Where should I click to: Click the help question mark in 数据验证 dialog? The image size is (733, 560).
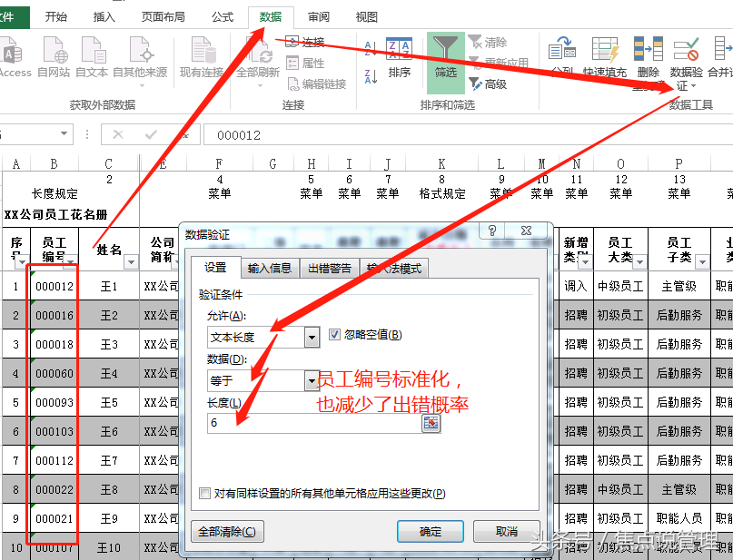coord(491,231)
